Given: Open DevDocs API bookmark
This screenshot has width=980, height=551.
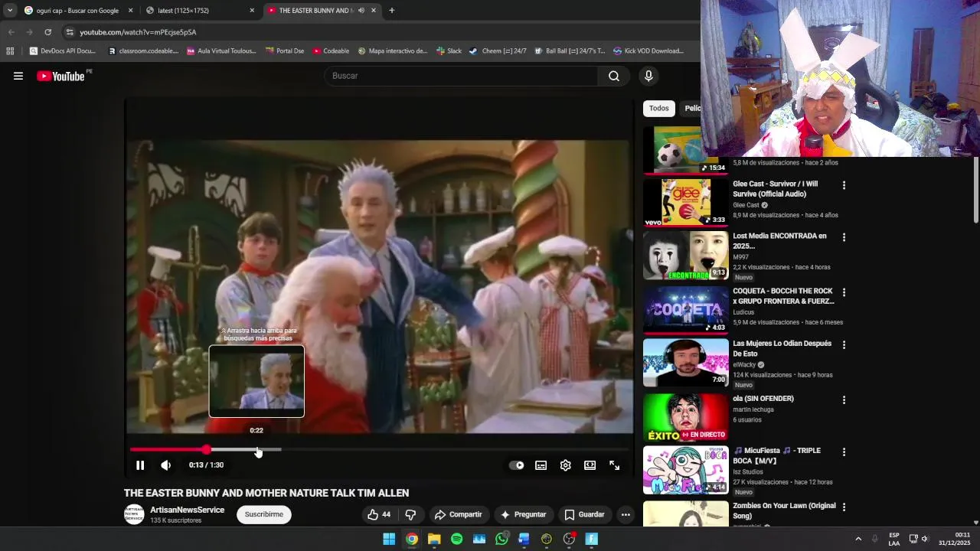Looking at the screenshot, I should [63, 51].
